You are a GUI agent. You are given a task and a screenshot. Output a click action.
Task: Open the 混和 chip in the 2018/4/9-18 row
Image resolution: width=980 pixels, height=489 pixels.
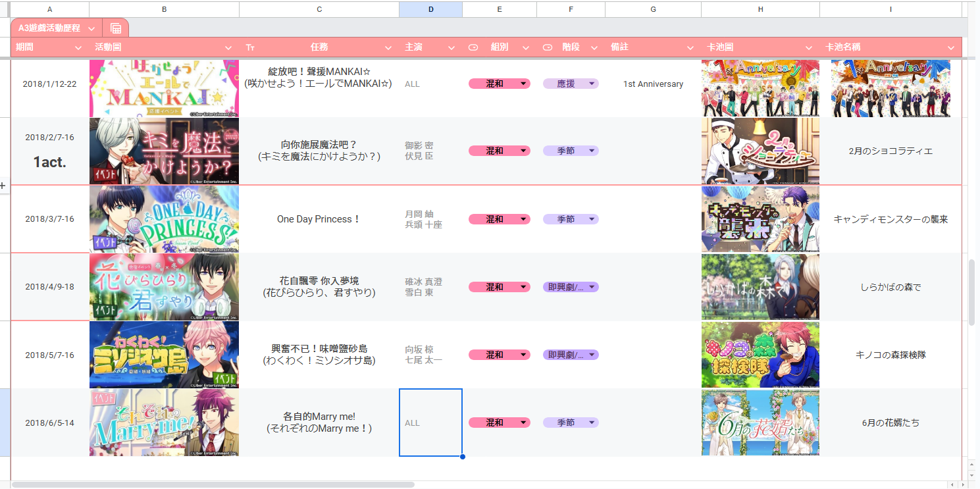coord(500,287)
